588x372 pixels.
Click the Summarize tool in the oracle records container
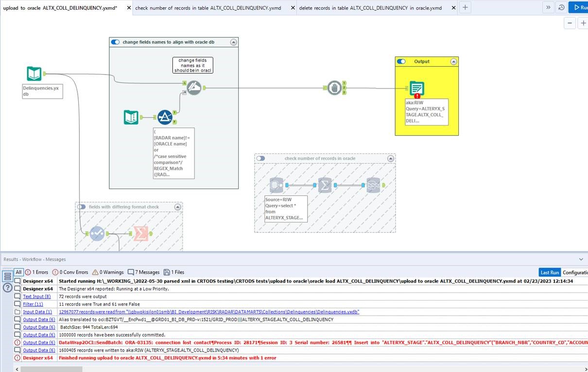(x=325, y=185)
